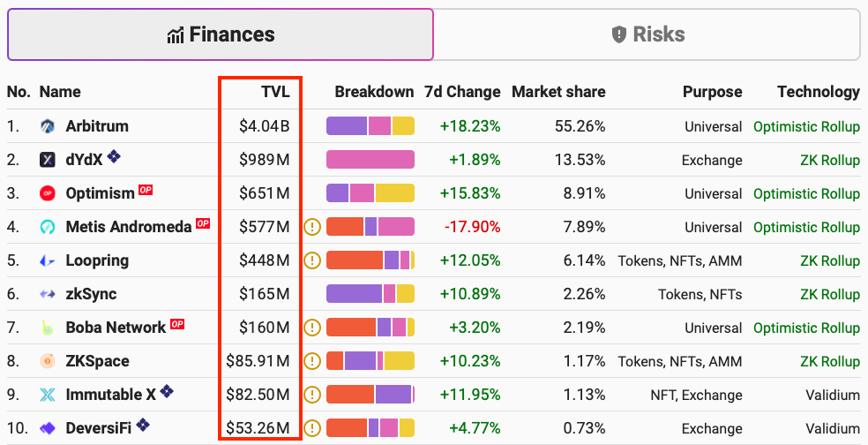Image resolution: width=868 pixels, height=445 pixels.
Task: Click the TVL column header
Action: click(x=276, y=92)
